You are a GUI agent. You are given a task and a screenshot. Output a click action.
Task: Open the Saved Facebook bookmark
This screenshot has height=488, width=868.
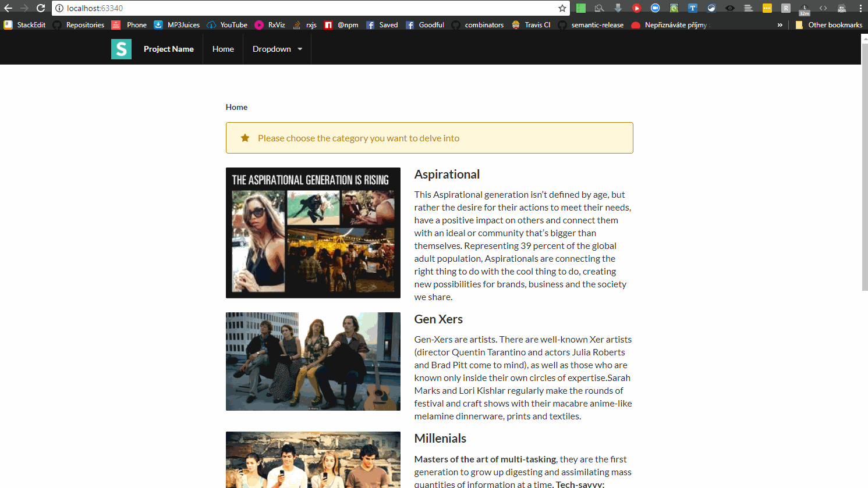coord(382,25)
